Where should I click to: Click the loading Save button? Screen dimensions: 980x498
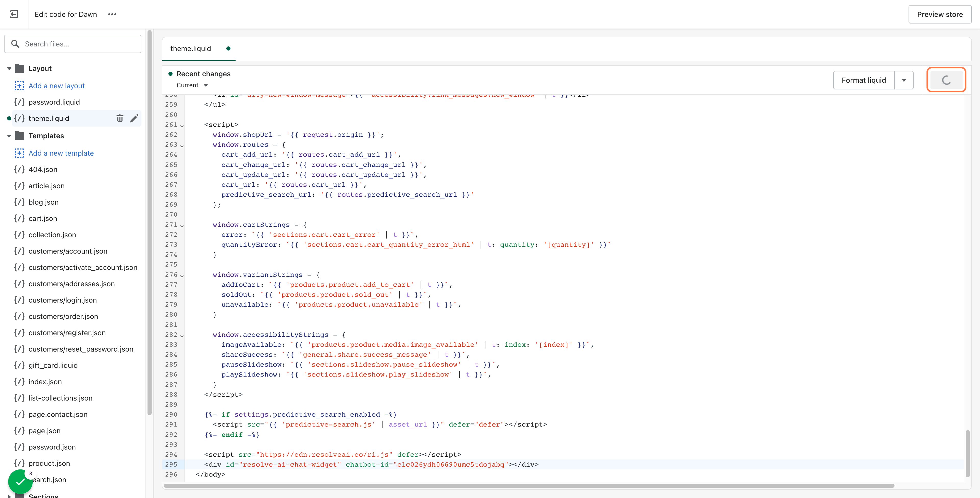[946, 80]
